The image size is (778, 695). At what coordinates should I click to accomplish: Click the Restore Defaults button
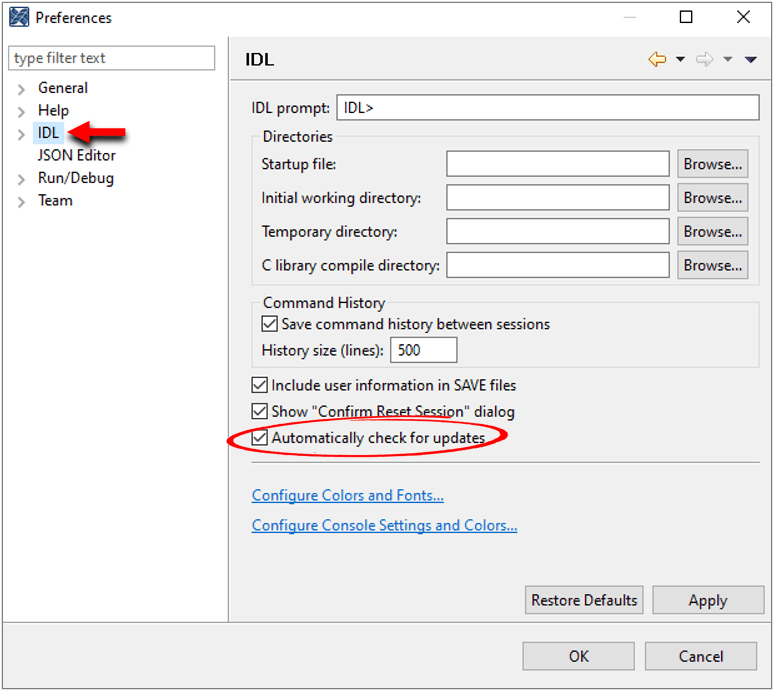[584, 600]
